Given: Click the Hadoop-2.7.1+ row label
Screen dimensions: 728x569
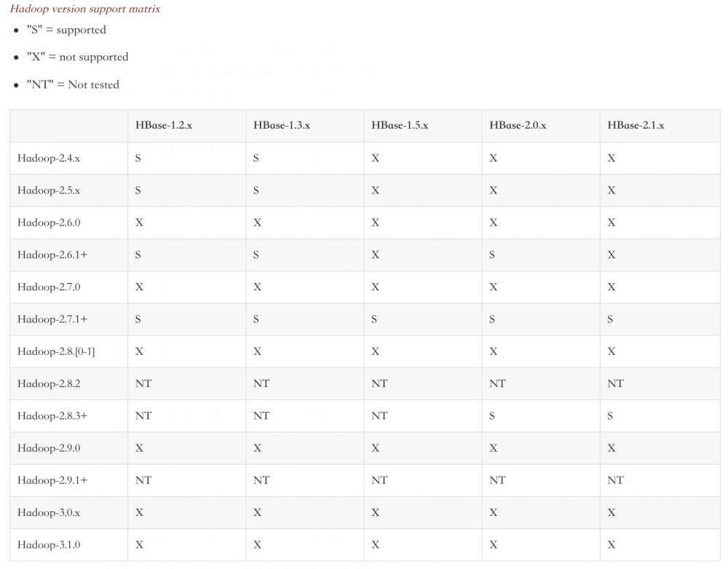Looking at the screenshot, I should pyautogui.click(x=52, y=319).
